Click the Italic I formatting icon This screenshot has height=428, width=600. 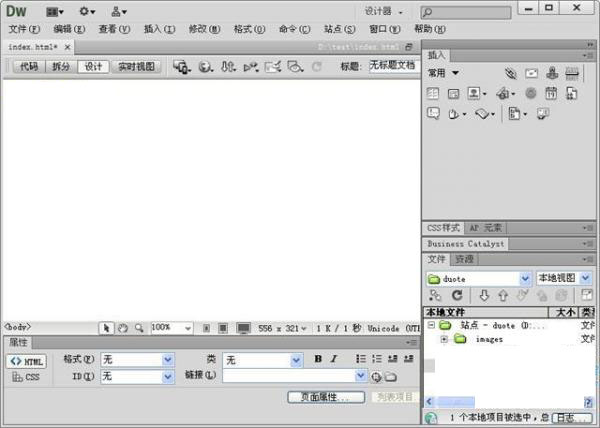[333, 359]
